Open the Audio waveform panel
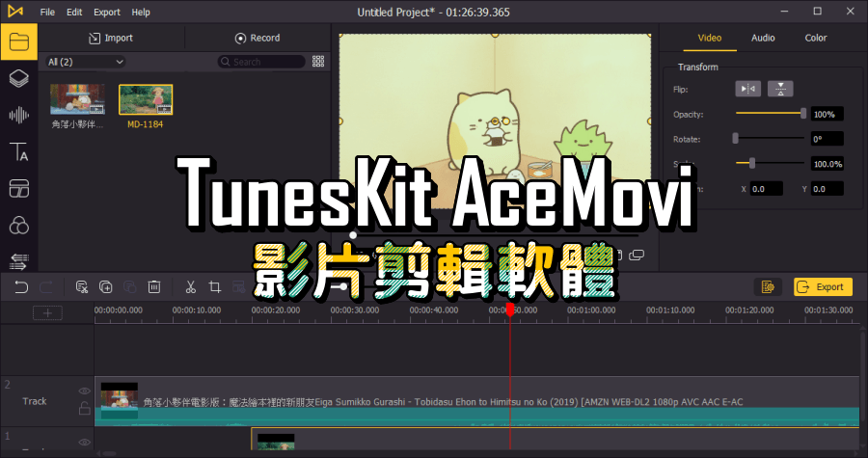Image resolution: width=868 pixels, height=458 pixels. tap(19, 115)
